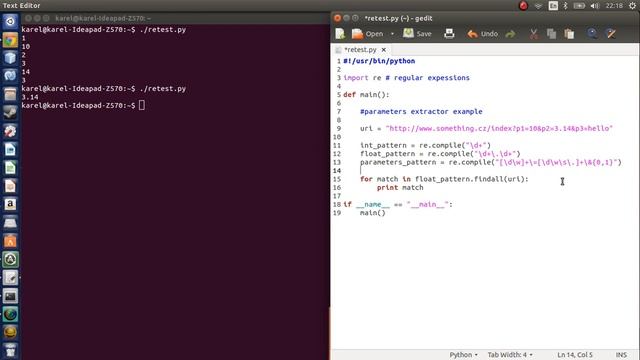Open the globe browser launcher icon
This screenshot has height=360, width=640.
pyautogui.click(x=10, y=314)
